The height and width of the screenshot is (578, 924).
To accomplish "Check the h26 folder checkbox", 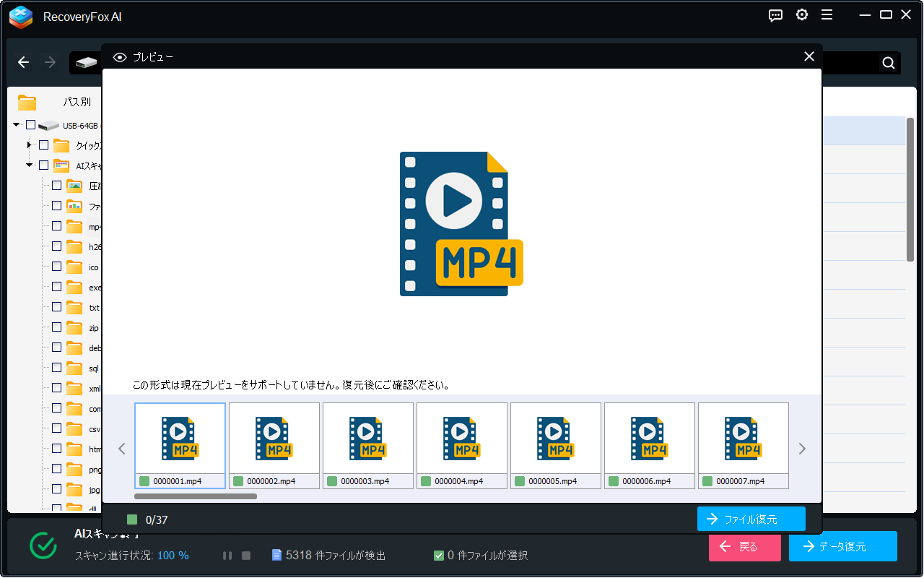I will [x=56, y=246].
